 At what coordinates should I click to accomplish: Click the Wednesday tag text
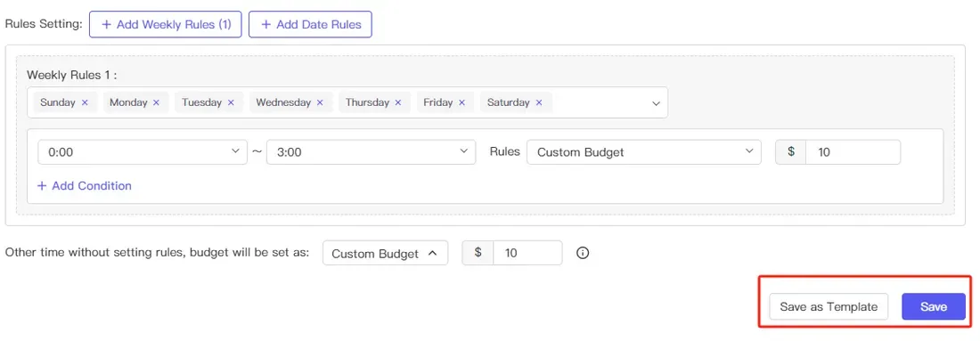click(283, 102)
